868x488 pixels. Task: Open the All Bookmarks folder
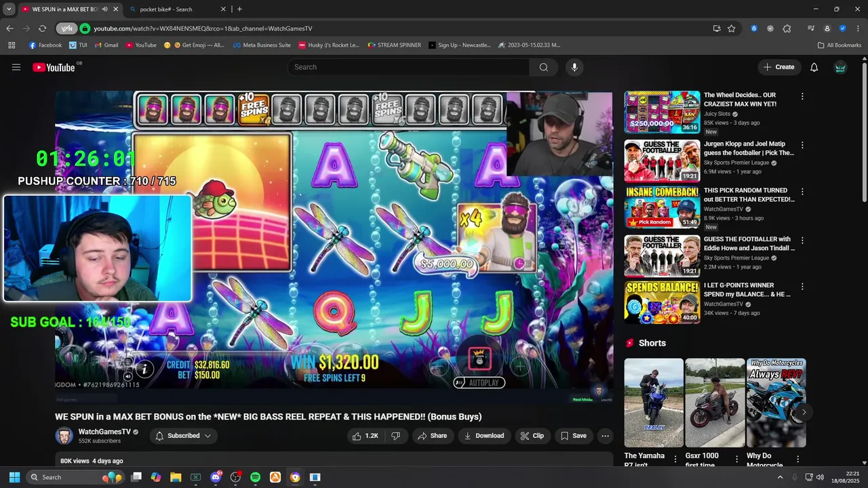(x=839, y=45)
